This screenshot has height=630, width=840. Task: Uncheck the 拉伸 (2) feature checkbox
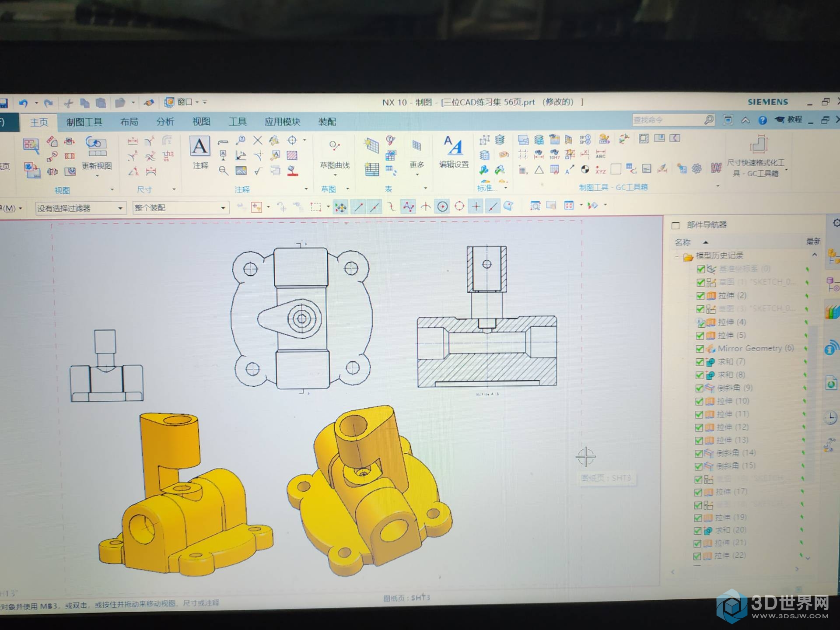700,296
